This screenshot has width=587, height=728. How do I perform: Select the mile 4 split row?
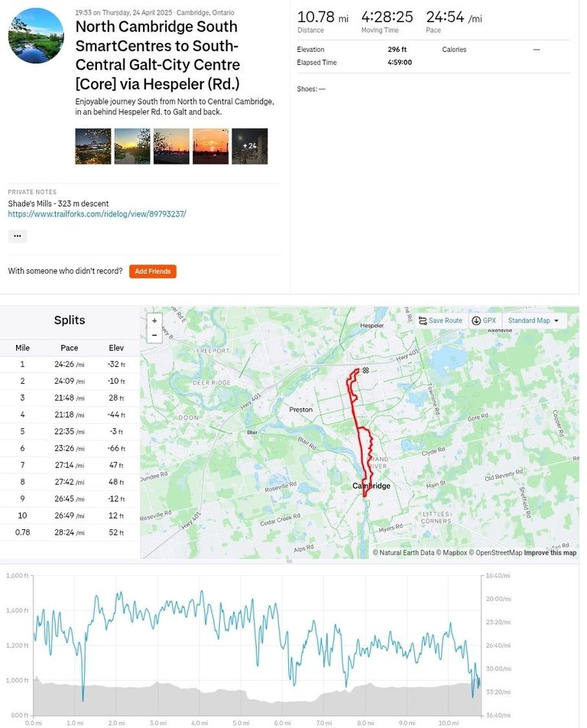(70, 414)
